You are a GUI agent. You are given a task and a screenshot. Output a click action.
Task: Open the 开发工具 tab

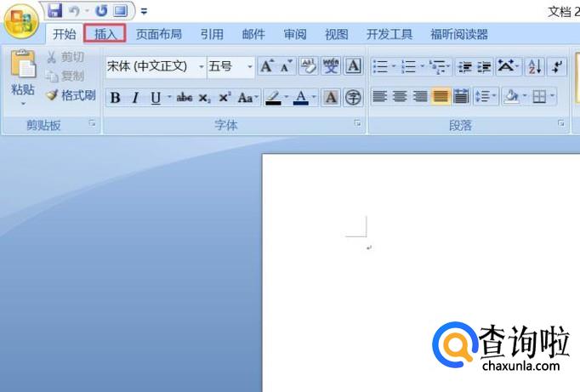click(x=390, y=34)
